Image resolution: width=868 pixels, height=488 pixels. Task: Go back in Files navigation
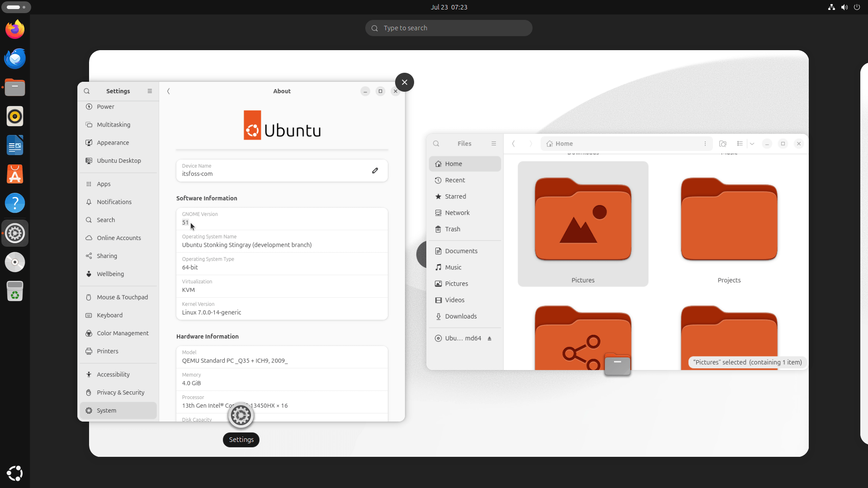click(x=514, y=144)
